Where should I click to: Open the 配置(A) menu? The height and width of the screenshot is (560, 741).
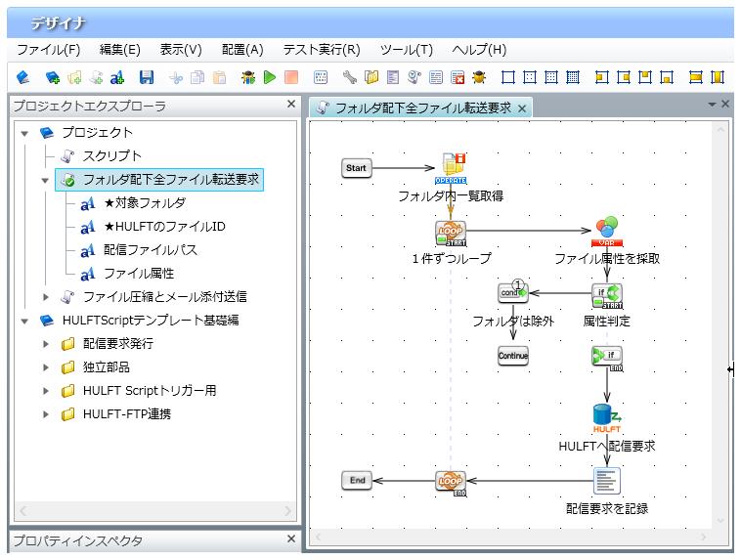click(242, 50)
